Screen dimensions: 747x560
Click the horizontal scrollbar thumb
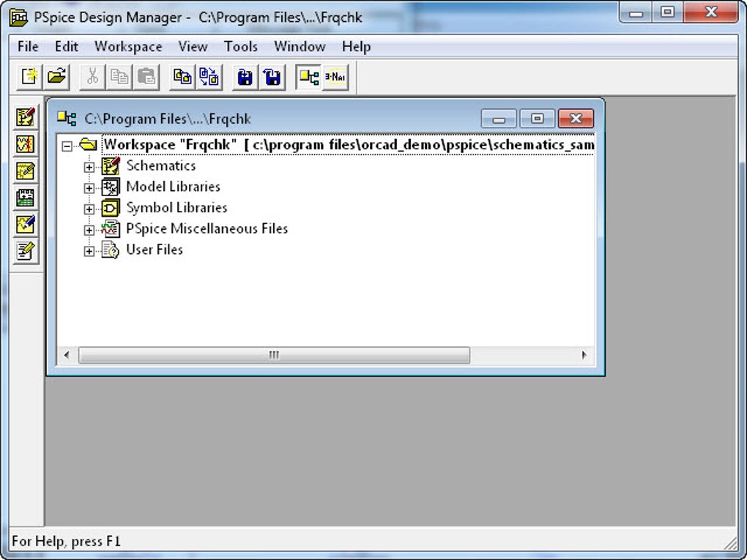[x=274, y=355]
